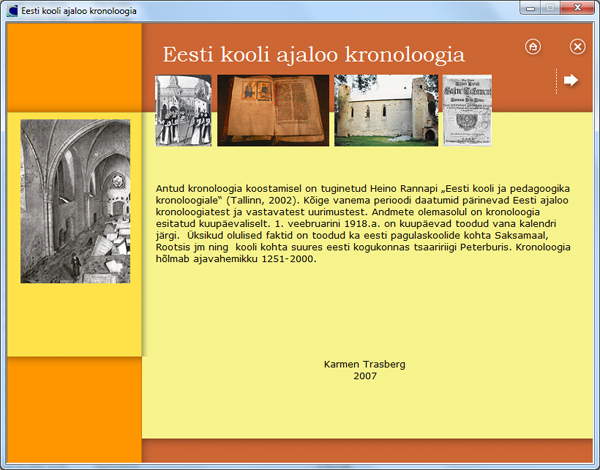Screen dimensions: 600x470
Task: Click the ruined cathedral interior picture
Action: (75, 201)
